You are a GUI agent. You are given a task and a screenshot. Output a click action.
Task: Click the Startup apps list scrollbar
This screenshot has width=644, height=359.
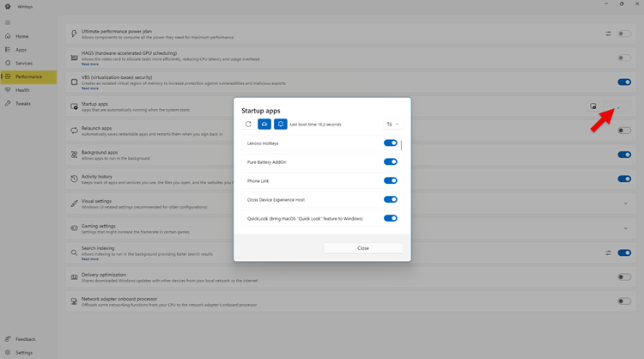[x=401, y=145]
